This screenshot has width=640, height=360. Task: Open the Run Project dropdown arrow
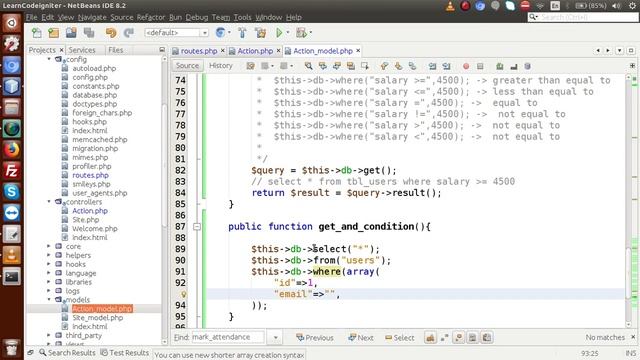point(288,33)
